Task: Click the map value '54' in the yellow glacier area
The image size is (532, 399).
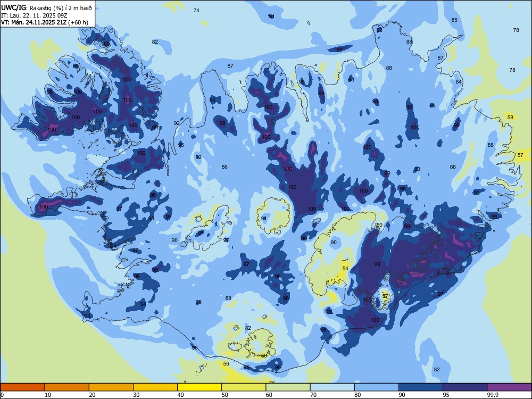Action: click(345, 268)
